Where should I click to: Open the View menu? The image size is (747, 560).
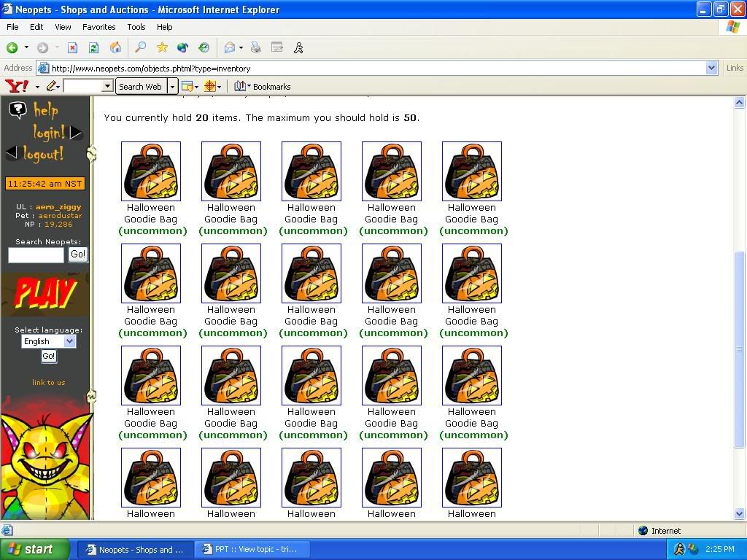click(63, 27)
